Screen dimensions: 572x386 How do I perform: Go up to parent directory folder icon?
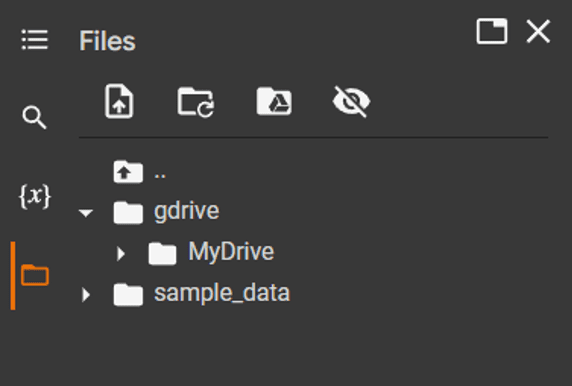pos(128,171)
